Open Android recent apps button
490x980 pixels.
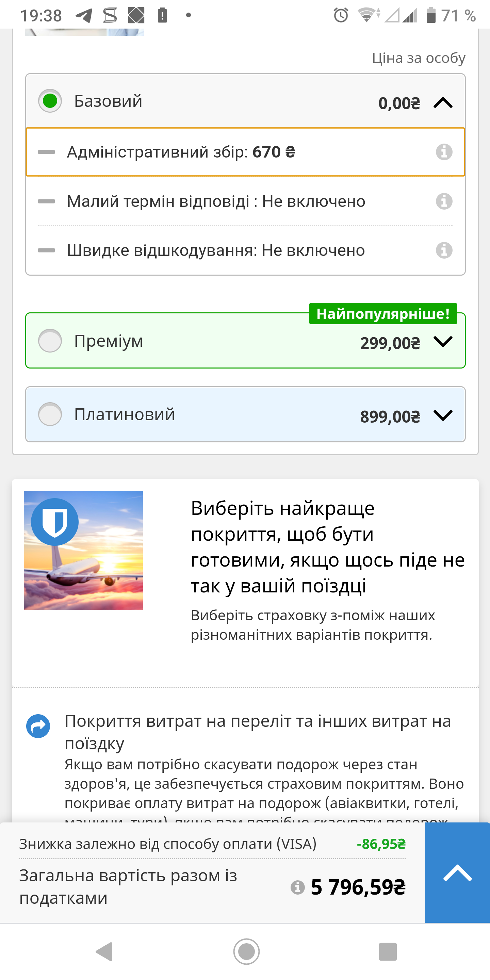[388, 951]
